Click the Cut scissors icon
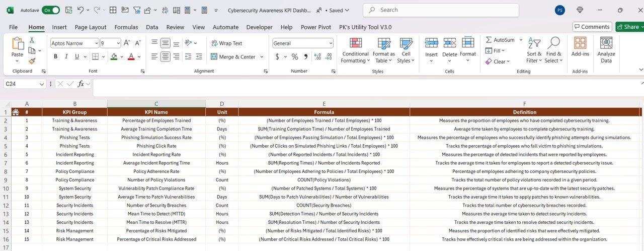The image size is (644, 251). [32, 40]
